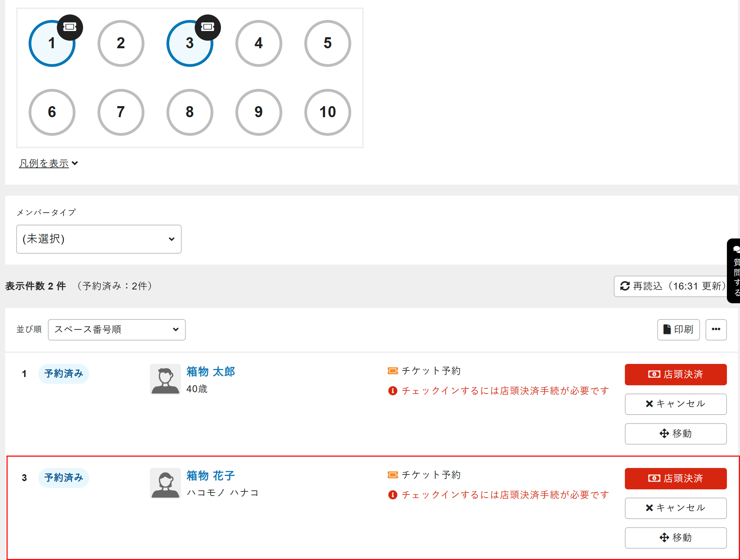Click 店頭決済 for 箱物 花子

[x=676, y=478]
